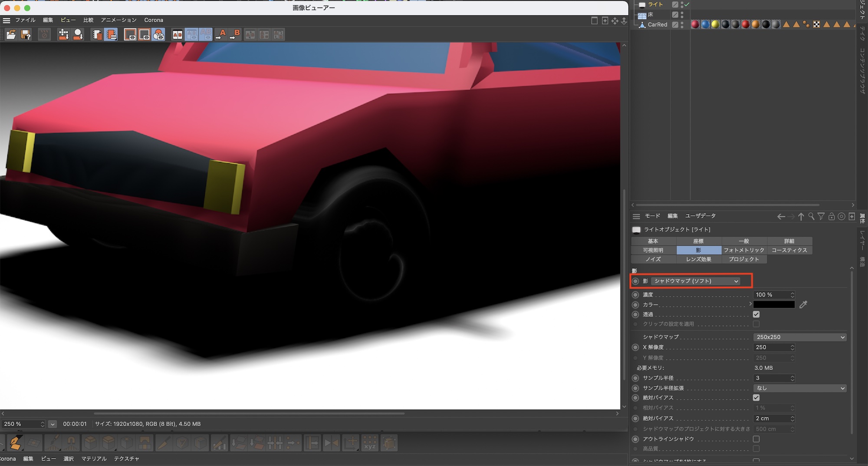Click the A/B compare toggle icon

(177, 35)
